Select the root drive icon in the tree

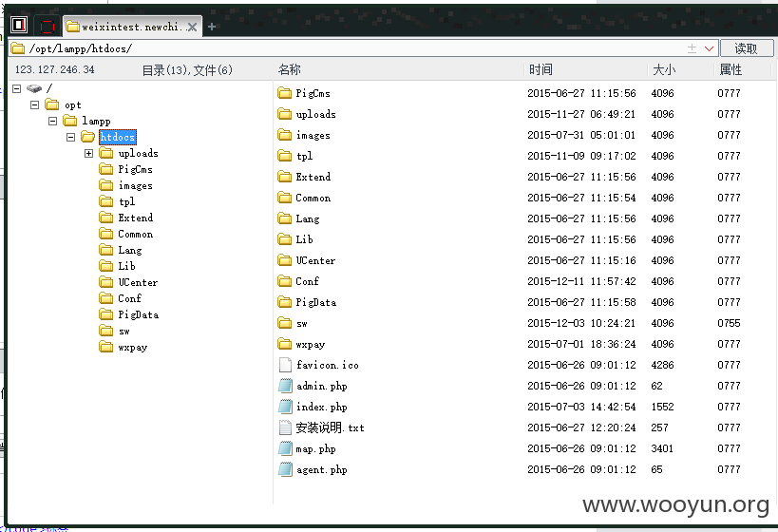click(34, 88)
